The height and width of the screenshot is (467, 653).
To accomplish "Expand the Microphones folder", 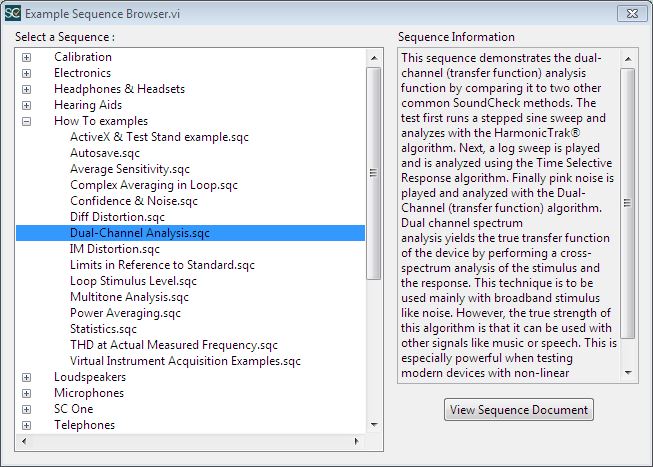I will click(26, 393).
